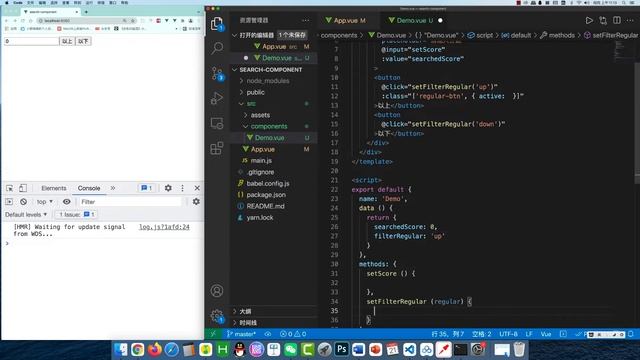The image size is (640, 360).
Task: Open Console settings gear beside Filter
Action: click(x=196, y=202)
